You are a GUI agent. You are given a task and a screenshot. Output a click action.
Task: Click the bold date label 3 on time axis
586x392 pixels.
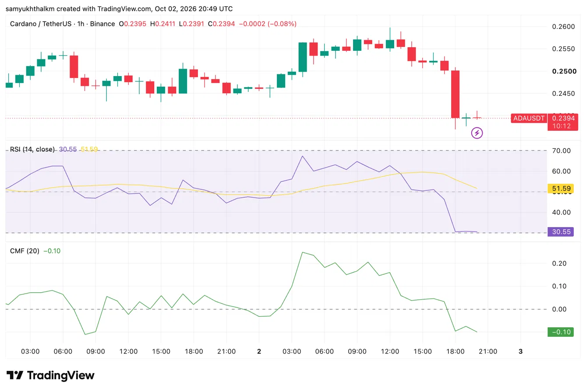click(x=520, y=351)
